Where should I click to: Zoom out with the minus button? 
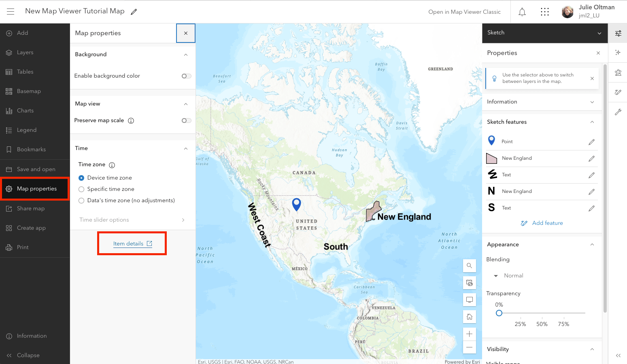point(469,347)
